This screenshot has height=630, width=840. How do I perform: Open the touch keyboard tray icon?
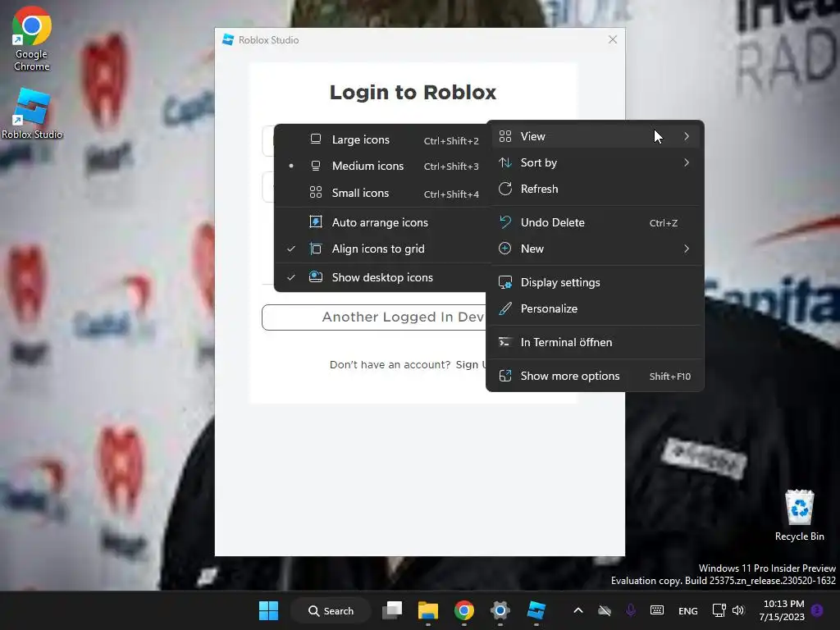click(657, 610)
